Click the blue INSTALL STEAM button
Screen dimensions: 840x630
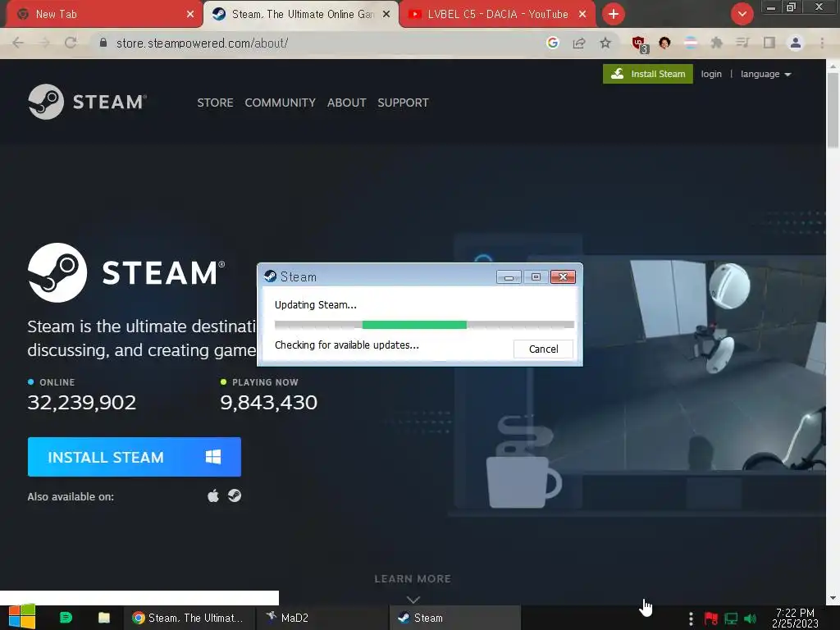click(134, 457)
